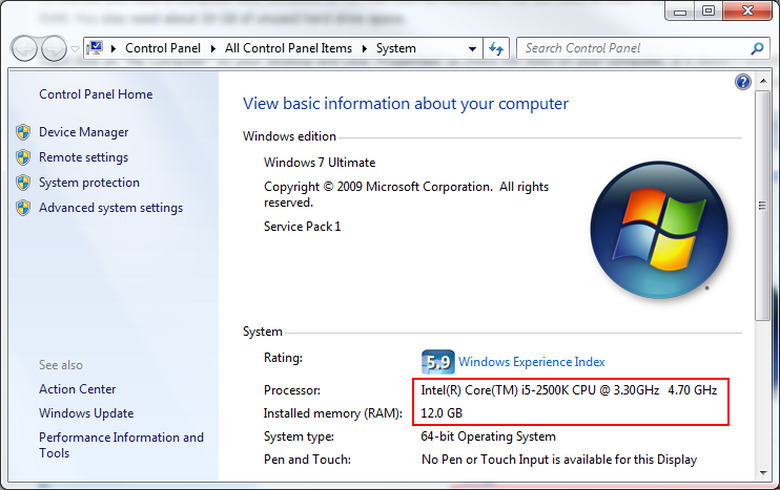Click the Refresh button beside the address bar
Screen dimensions: 780x490
[x=497, y=48]
